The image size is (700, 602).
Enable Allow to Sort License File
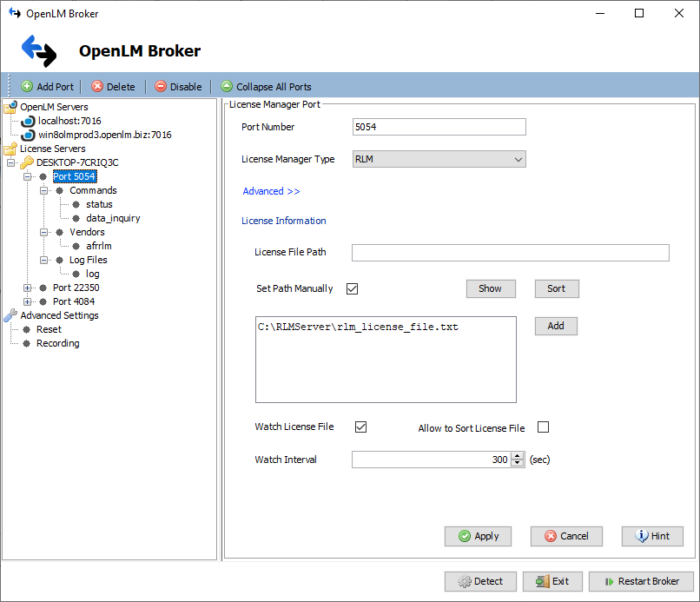click(x=544, y=427)
